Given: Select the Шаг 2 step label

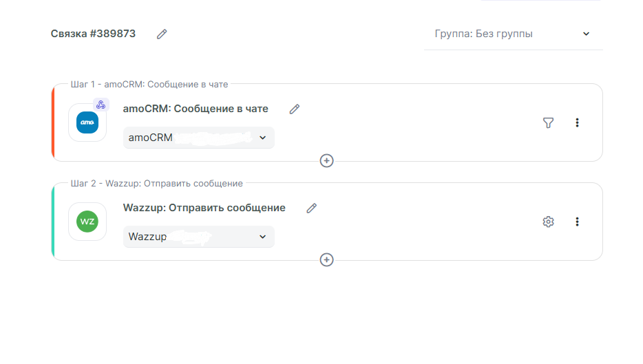Looking at the screenshot, I should coord(156,184).
